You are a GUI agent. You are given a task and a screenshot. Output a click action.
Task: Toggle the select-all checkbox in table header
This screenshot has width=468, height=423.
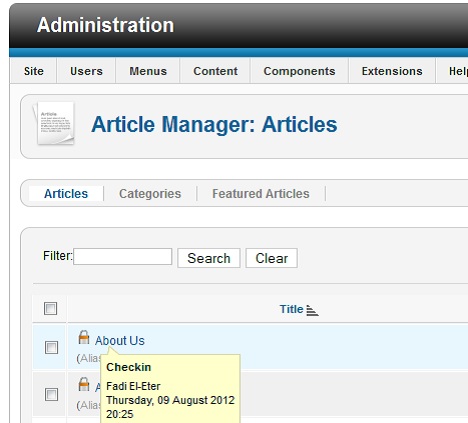click(51, 308)
